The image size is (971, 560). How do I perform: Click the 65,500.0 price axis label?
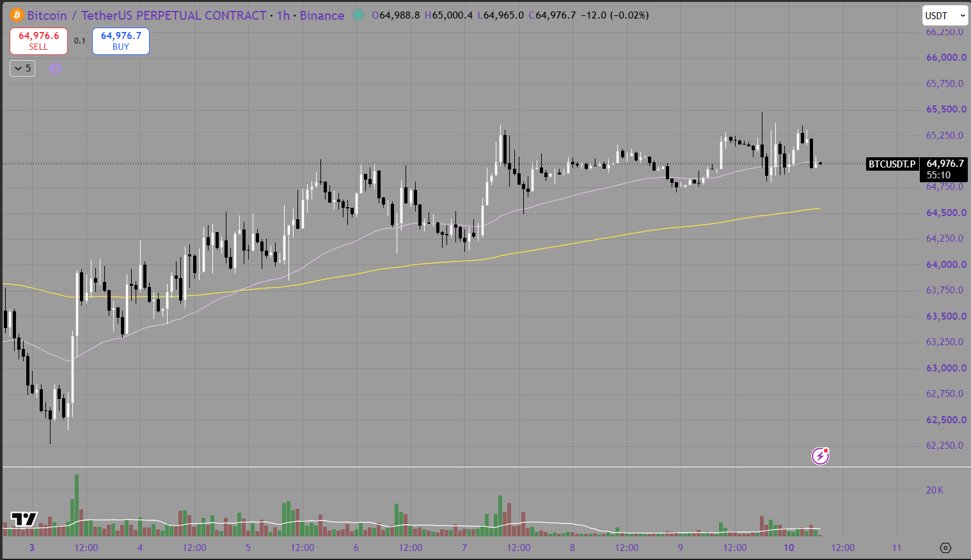946,109
